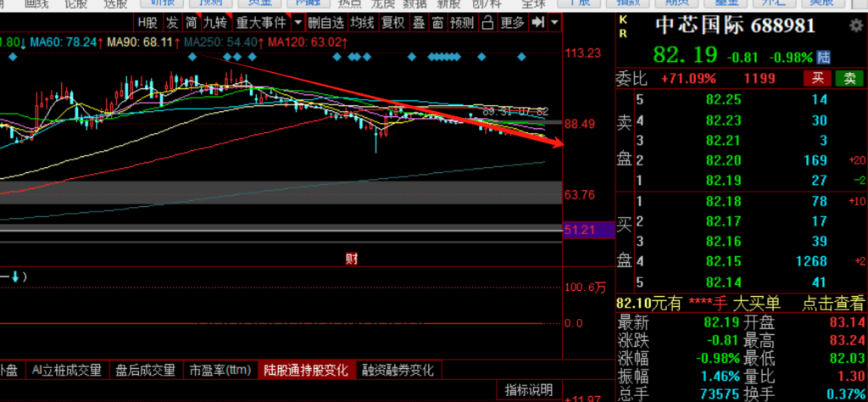The image size is (868, 402).
Task: Click the yellow R icon beside stock name
Action: [x=623, y=33]
